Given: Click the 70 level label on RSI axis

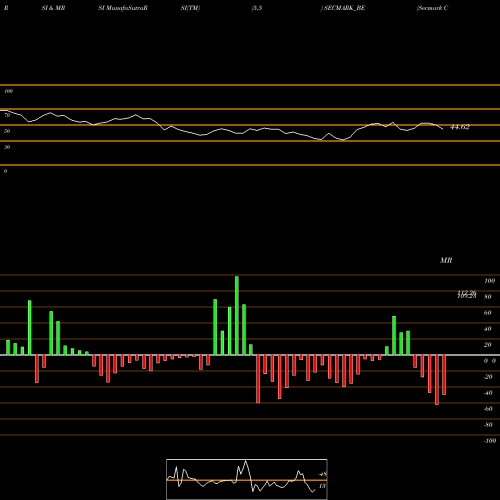Looking at the screenshot, I should click(7, 115).
